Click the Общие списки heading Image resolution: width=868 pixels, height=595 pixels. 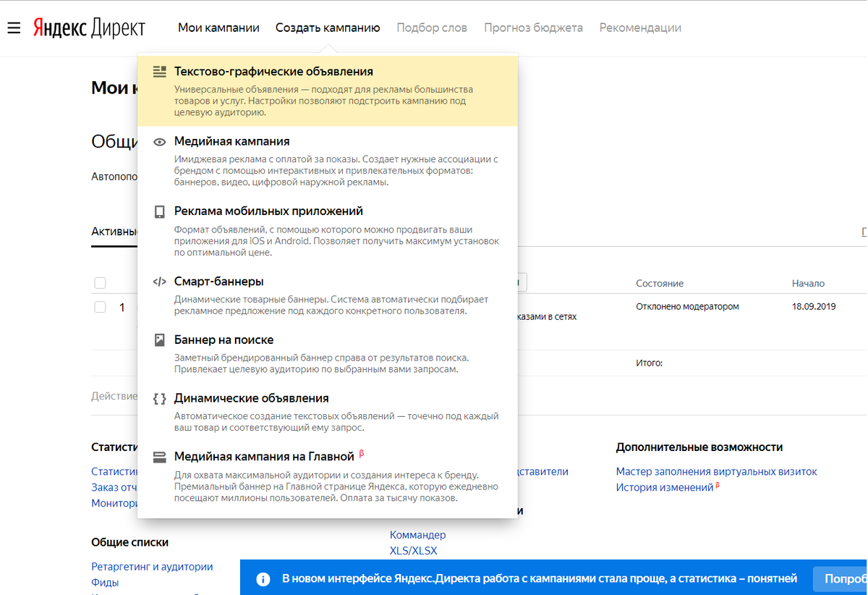[130, 542]
